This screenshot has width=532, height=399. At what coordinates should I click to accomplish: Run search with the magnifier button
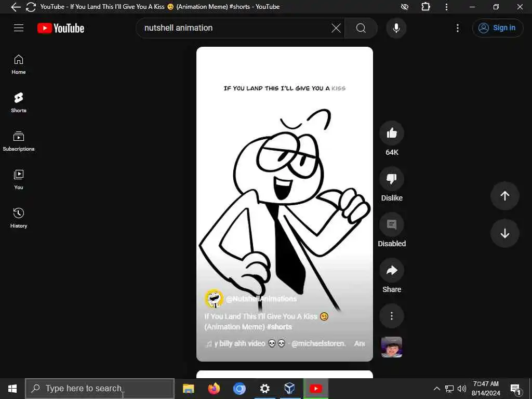(361, 28)
